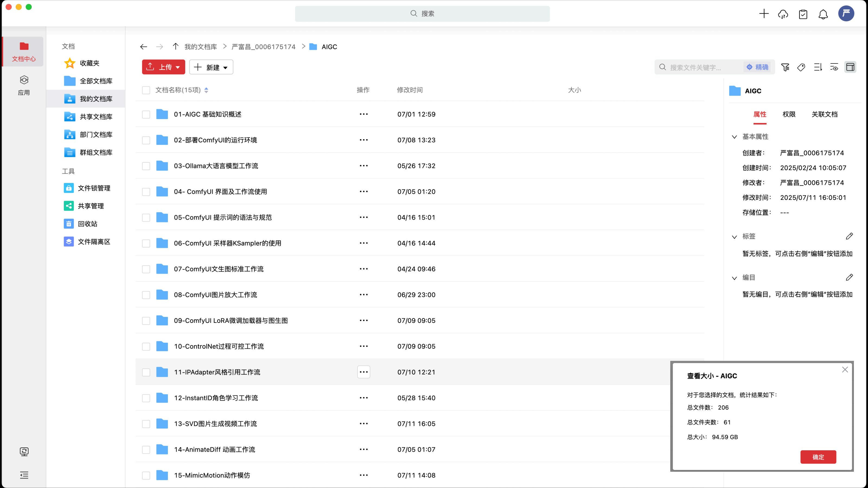Image resolution: width=868 pixels, height=488 pixels.
Task: Go forward with the right arrow
Action: point(160,46)
